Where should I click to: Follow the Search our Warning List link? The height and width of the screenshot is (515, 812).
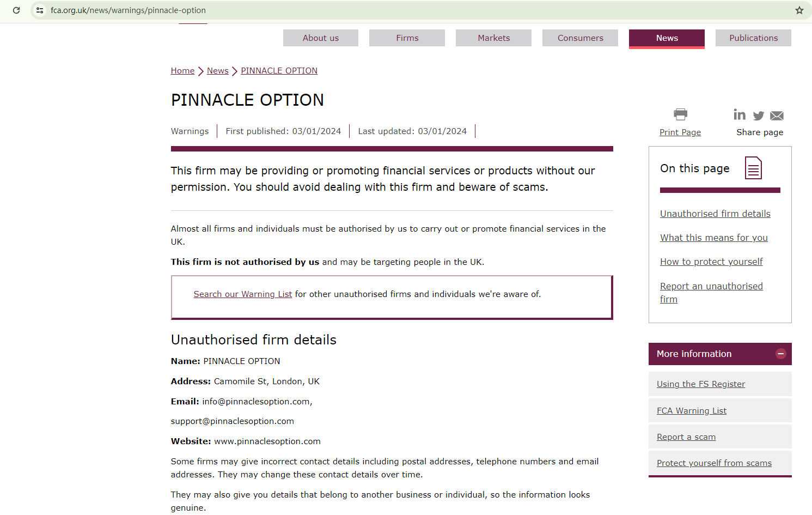click(x=242, y=294)
